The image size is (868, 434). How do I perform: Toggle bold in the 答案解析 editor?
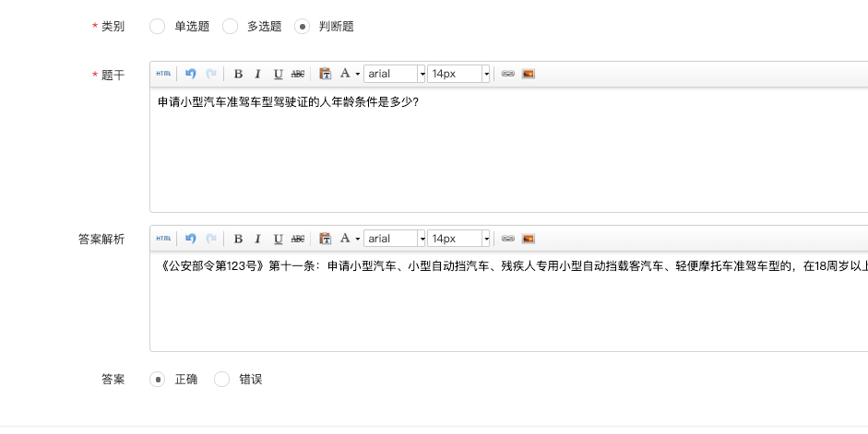(238, 239)
